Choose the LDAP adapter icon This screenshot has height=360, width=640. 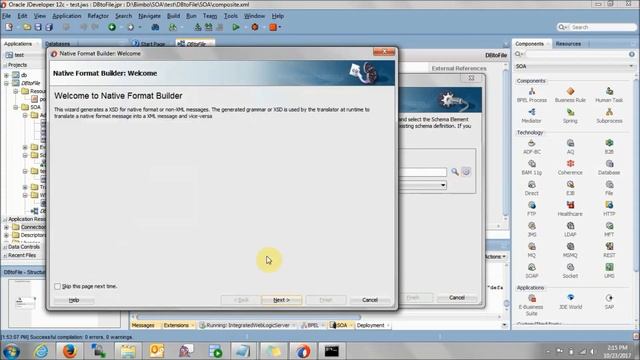[x=570, y=226]
